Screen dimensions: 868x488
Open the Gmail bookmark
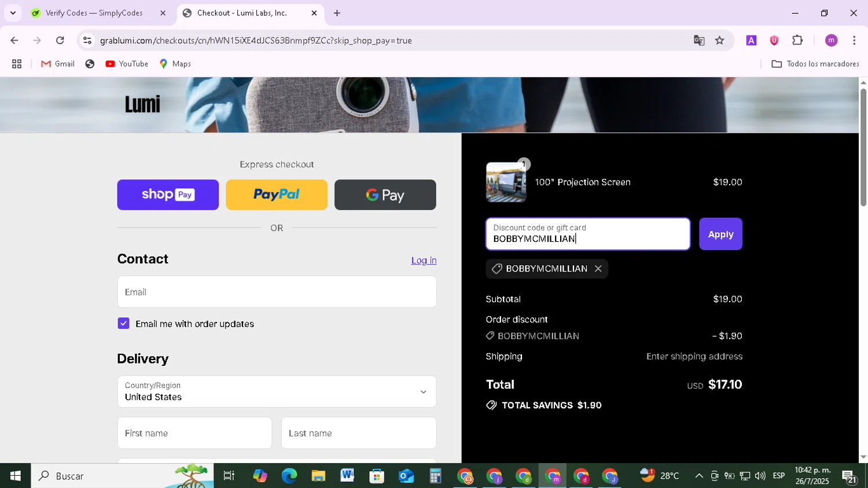coord(58,64)
